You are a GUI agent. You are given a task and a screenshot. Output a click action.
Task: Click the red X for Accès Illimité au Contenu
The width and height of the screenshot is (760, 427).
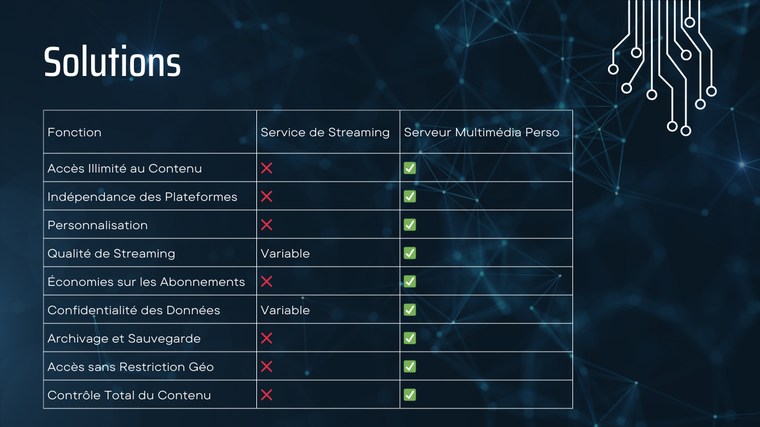pos(267,168)
